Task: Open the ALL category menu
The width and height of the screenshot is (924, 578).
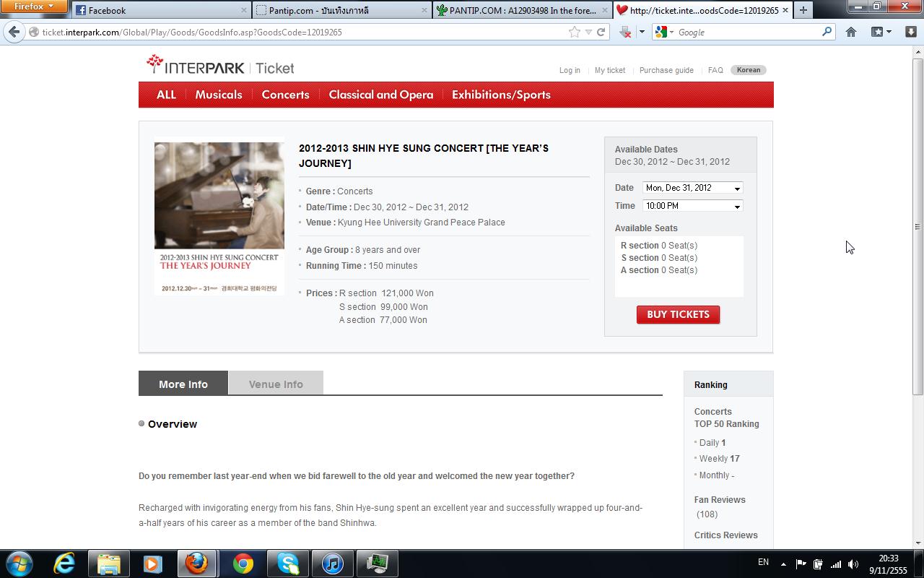Action: coord(166,95)
